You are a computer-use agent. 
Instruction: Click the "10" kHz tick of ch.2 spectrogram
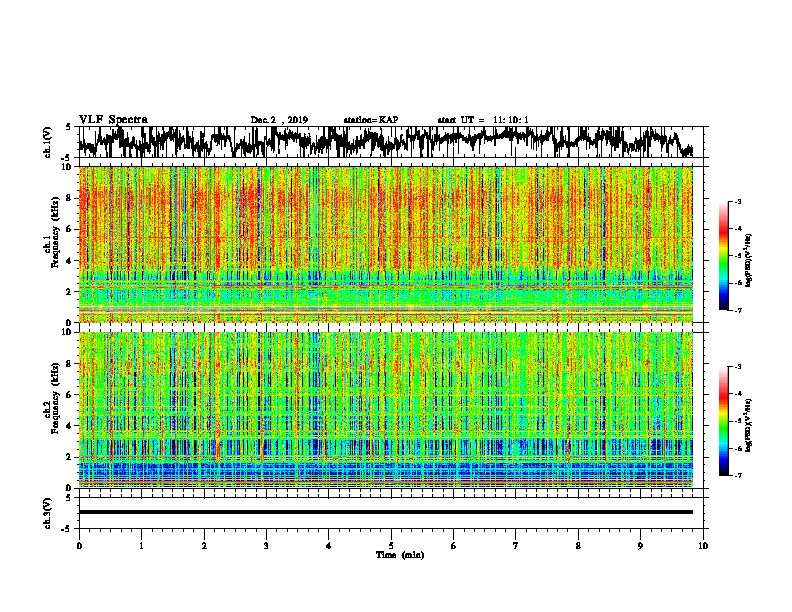coord(67,332)
